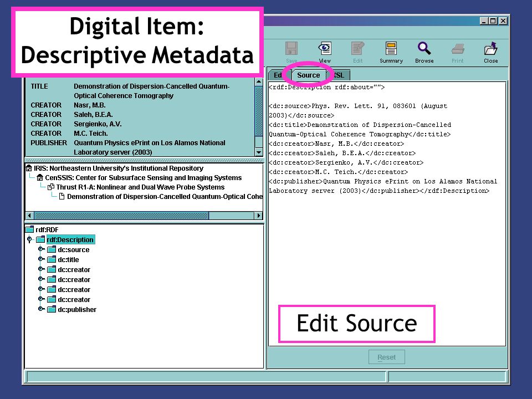
Task: Click the Reset button
Action: tap(386, 357)
